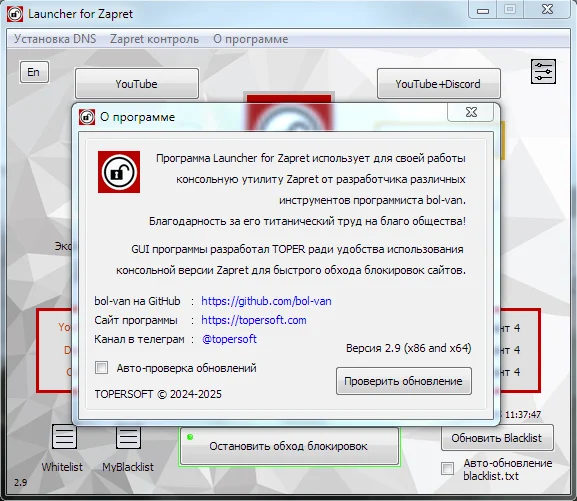Viewport: 577px width, 501px height.
Task: Click the 2.9 version label in the main window
Action: [21, 482]
